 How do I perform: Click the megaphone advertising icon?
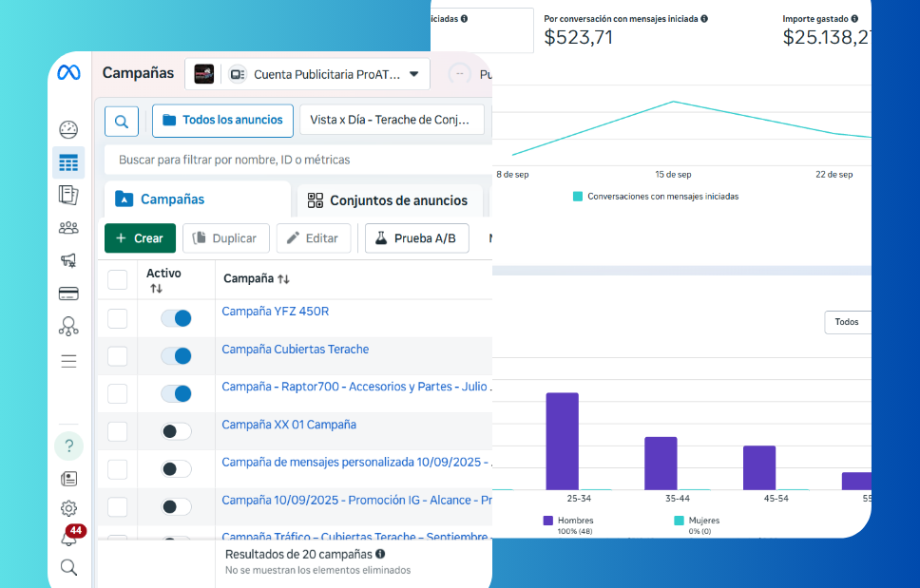(x=68, y=260)
